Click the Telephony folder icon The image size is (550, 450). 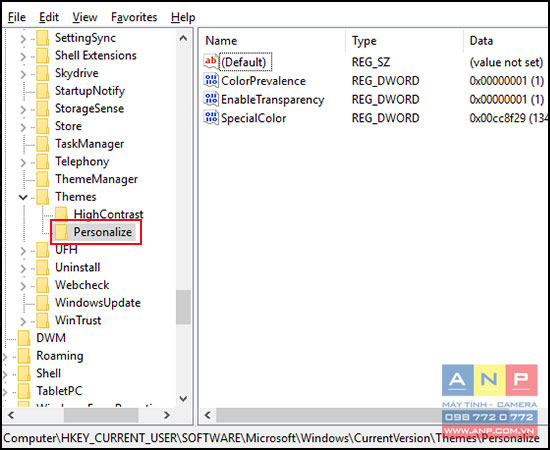(43, 162)
